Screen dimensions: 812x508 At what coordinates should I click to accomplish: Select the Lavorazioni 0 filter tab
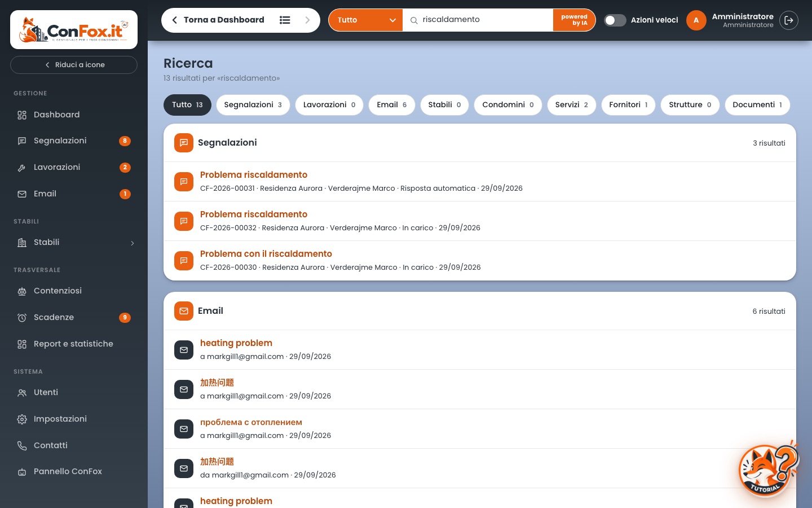click(329, 105)
